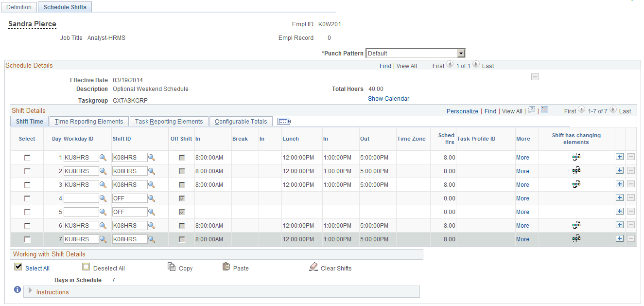The width and height of the screenshot is (644, 306).
Task: Click the Select All icon
Action: point(18,267)
